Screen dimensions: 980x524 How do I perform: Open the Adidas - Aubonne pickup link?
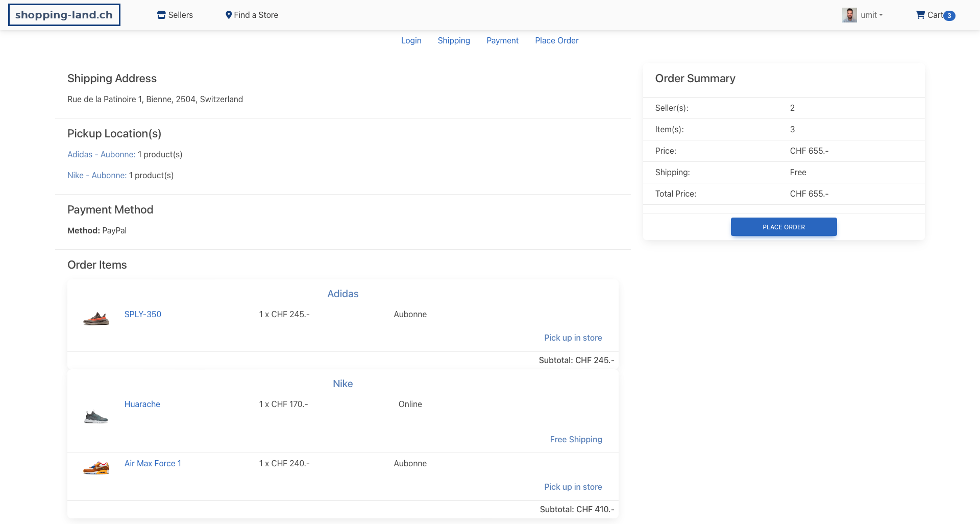pos(101,154)
